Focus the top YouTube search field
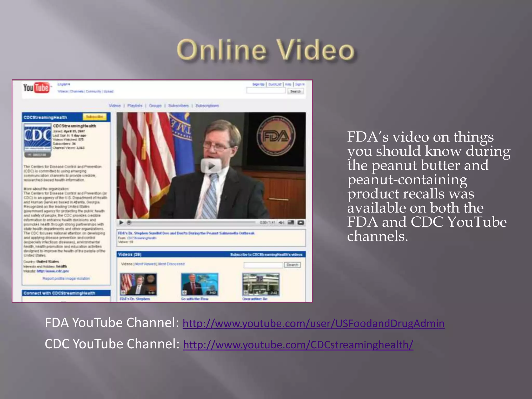Viewport: 532px width, 399px height. coord(266,91)
